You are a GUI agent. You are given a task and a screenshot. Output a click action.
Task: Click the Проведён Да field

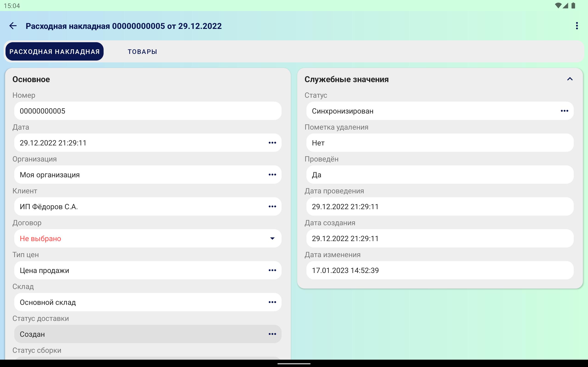439,175
